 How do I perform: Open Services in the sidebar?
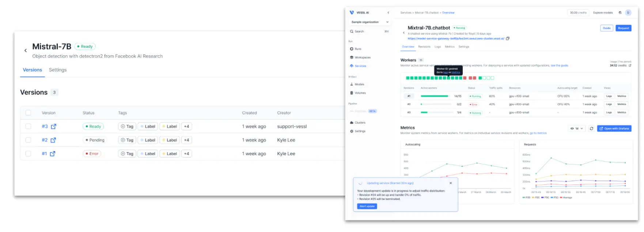tap(358, 66)
